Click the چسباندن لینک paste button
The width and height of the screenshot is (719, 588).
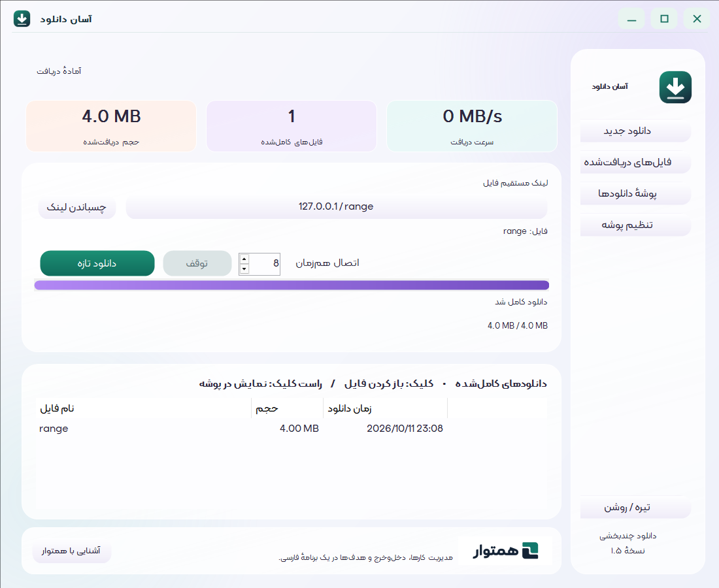(x=77, y=207)
